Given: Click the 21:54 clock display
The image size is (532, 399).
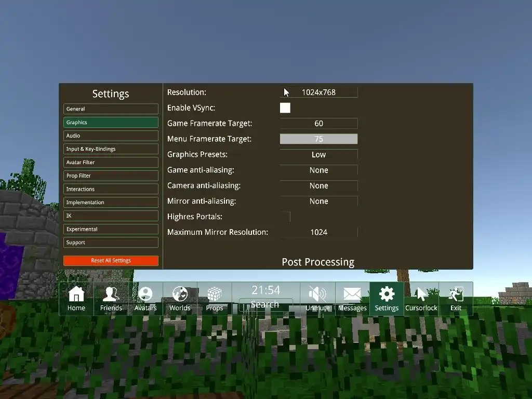Looking at the screenshot, I should 265,290.
